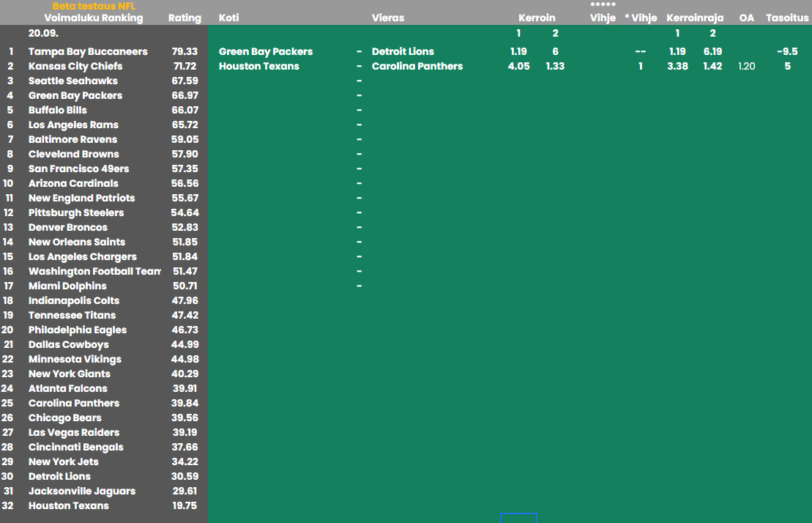This screenshot has height=523, width=812.
Task: Click the Kansas City Chiefs rating 71.72
Action: pos(185,66)
